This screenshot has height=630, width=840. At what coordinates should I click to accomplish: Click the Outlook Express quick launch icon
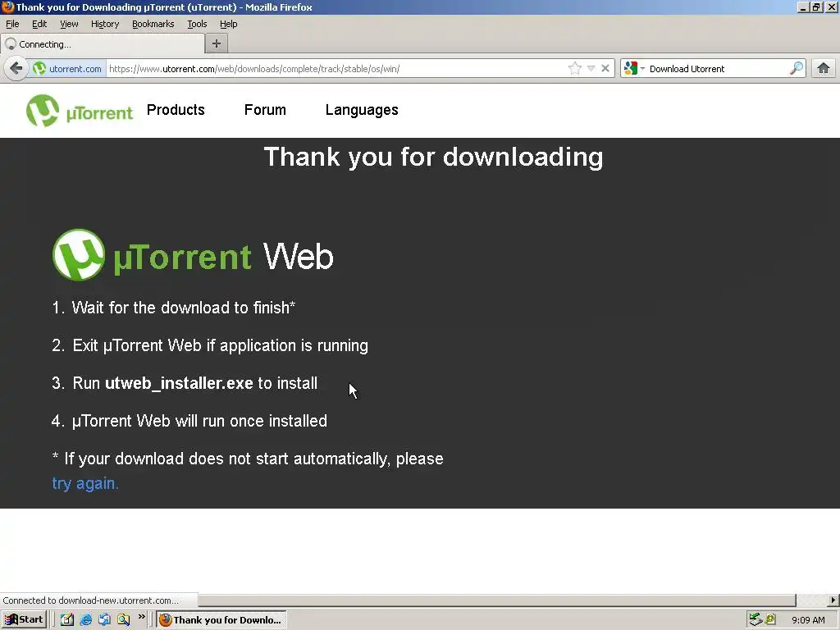(104, 620)
